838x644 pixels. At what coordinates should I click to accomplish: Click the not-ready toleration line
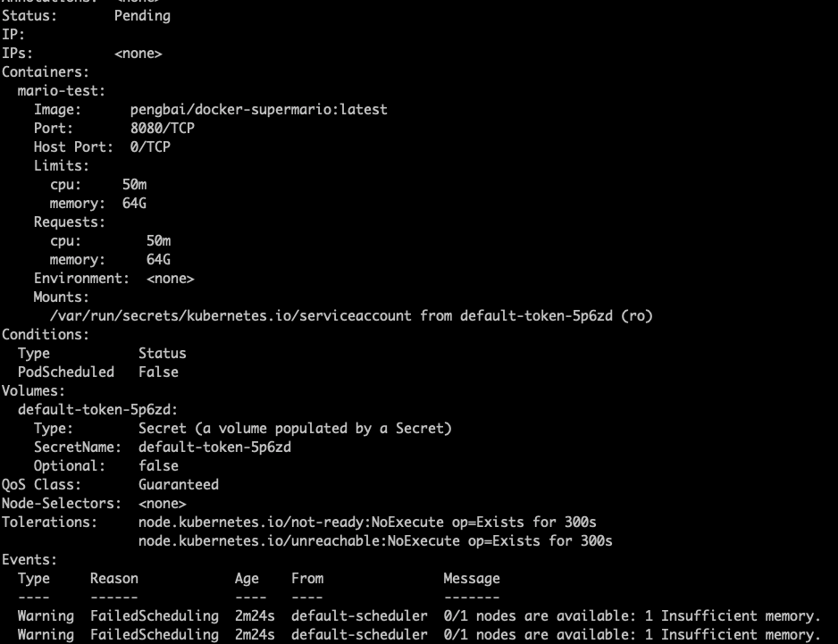click(x=367, y=523)
